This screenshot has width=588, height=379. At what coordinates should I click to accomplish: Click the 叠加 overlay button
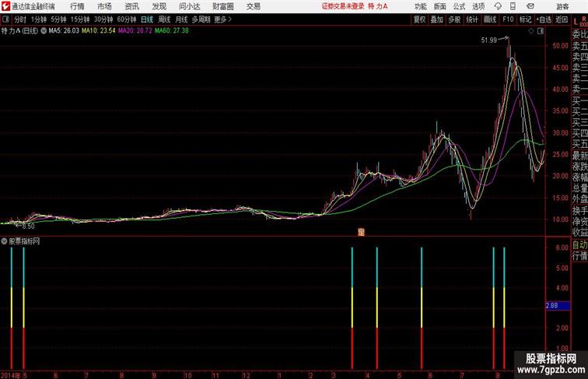coord(437,19)
